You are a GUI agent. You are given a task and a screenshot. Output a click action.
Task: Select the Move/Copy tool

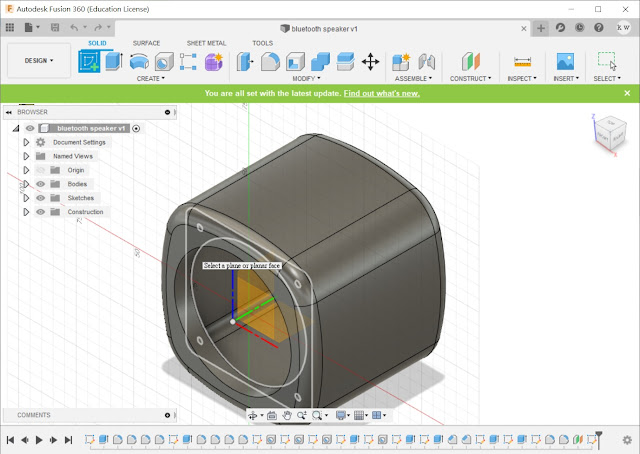pos(370,62)
